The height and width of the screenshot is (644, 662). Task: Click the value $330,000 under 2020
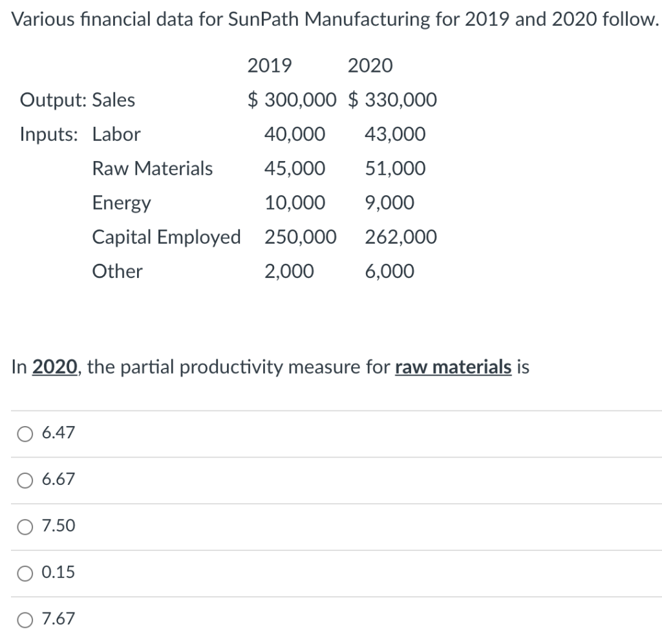click(390, 100)
